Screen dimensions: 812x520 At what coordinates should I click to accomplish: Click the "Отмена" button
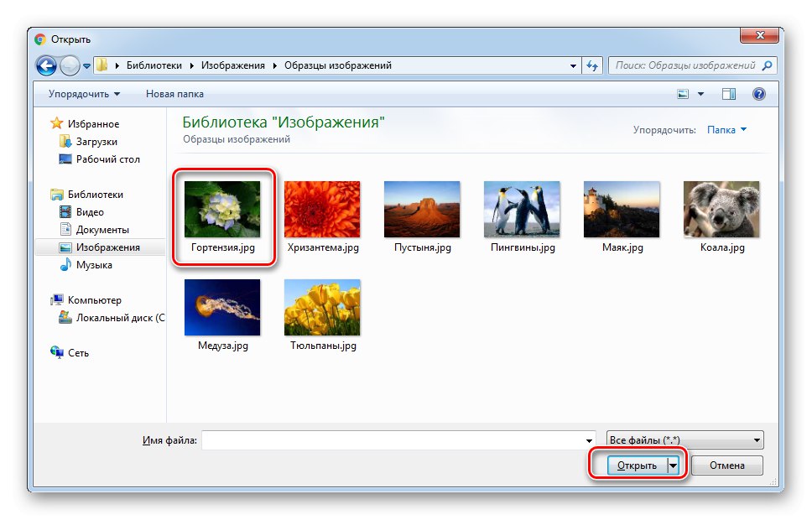(727, 465)
